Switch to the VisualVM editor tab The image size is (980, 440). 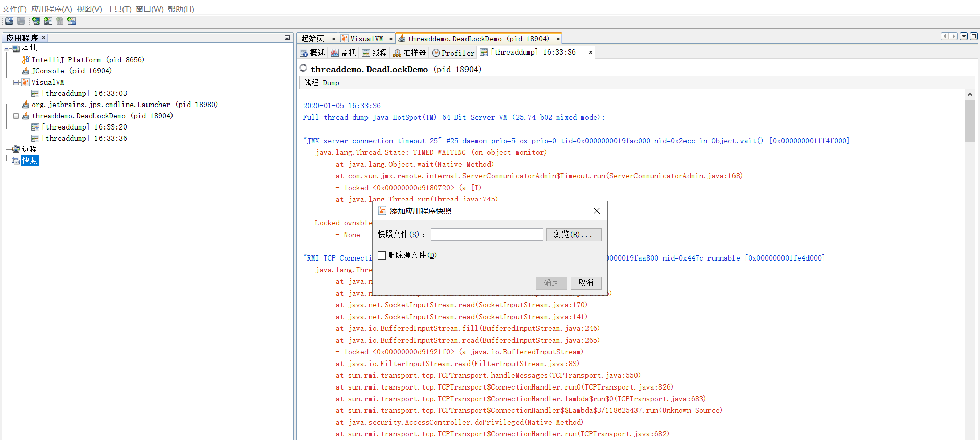[x=366, y=39]
